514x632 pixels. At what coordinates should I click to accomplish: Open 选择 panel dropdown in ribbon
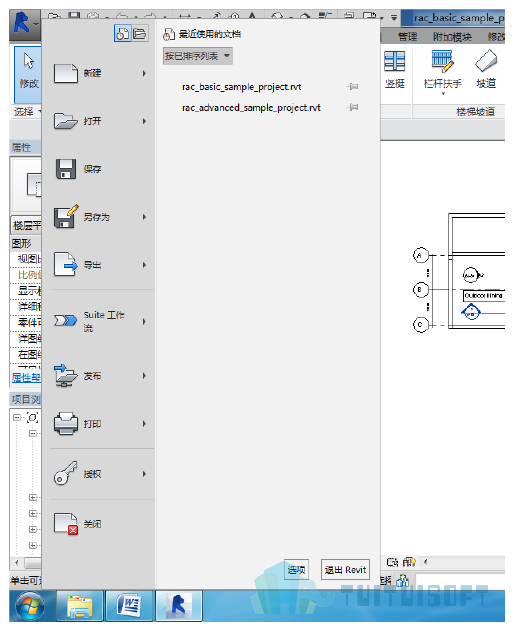click(27, 111)
